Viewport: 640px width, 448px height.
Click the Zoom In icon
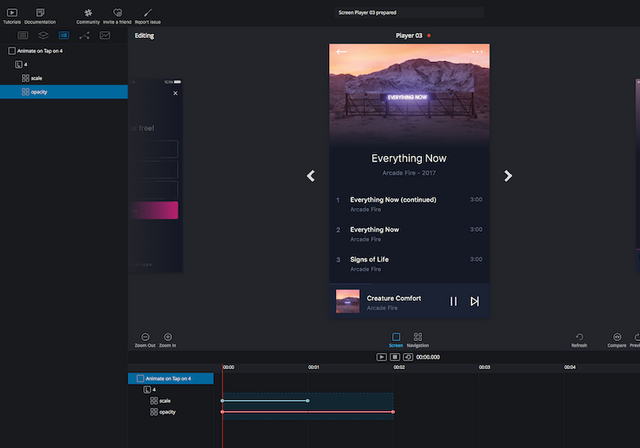pyautogui.click(x=168, y=337)
